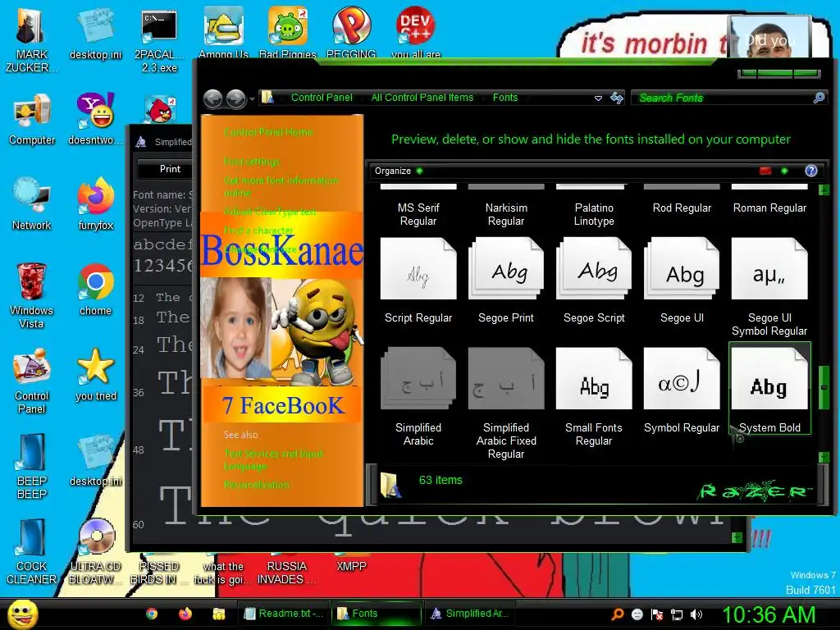Open the ULTRA CD BLOATW disc icon
Image resolution: width=840 pixels, height=630 pixels.
pos(96,552)
